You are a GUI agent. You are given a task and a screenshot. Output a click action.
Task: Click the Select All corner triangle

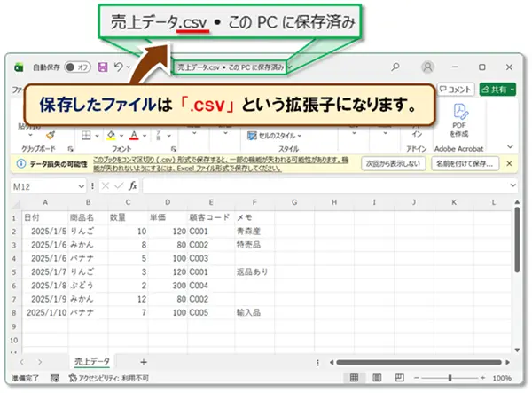[x=16, y=204]
